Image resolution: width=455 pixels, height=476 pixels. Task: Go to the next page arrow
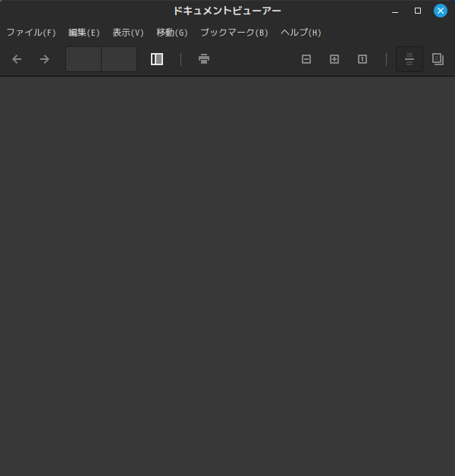45,59
